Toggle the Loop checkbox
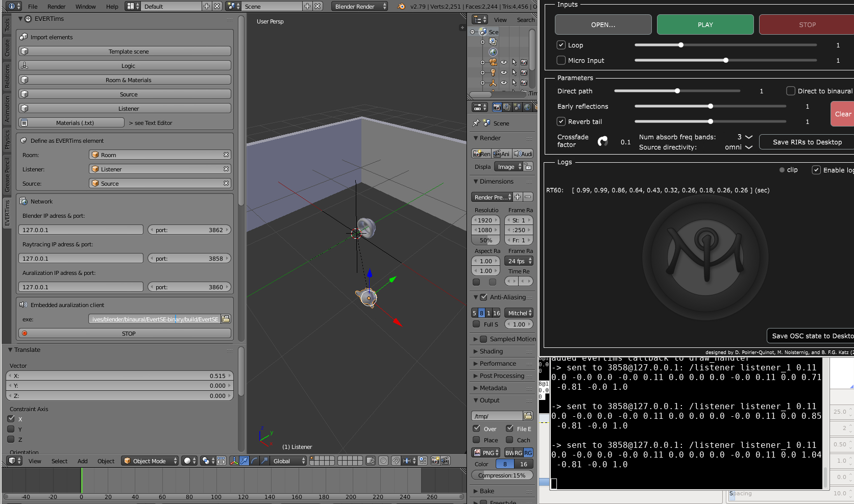 (x=561, y=45)
